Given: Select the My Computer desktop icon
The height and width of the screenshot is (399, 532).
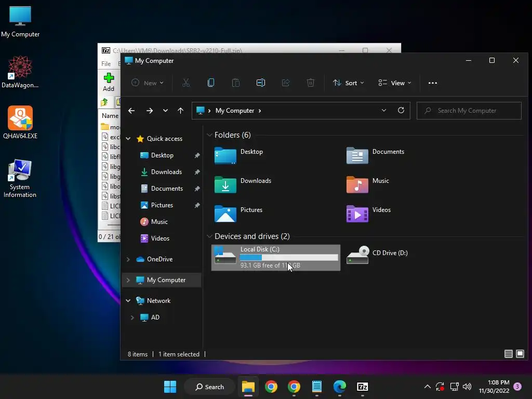Looking at the screenshot, I should pyautogui.click(x=20, y=22).
